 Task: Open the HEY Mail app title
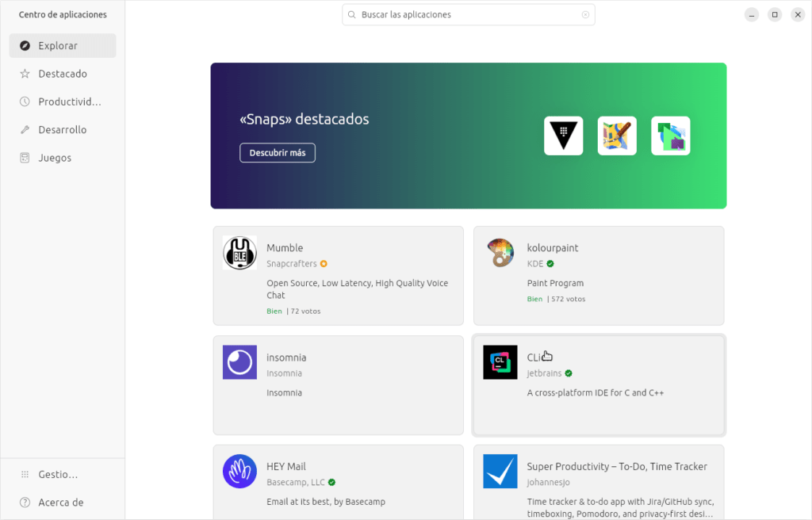[x=286, y=466]
